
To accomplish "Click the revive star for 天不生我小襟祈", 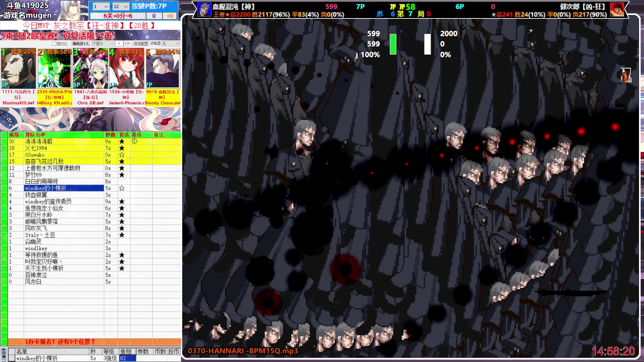I will [122, 268].
